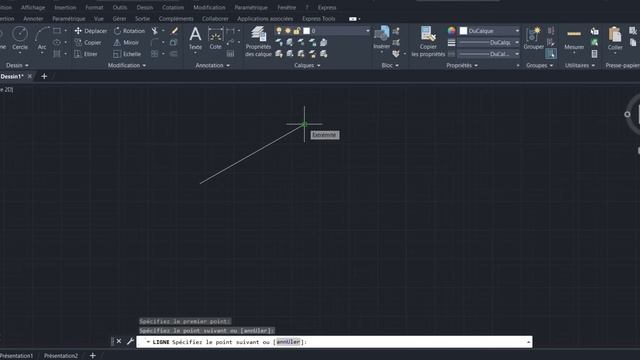Click the annUler option in command line
640x360 pixels.
coord(288,342)
